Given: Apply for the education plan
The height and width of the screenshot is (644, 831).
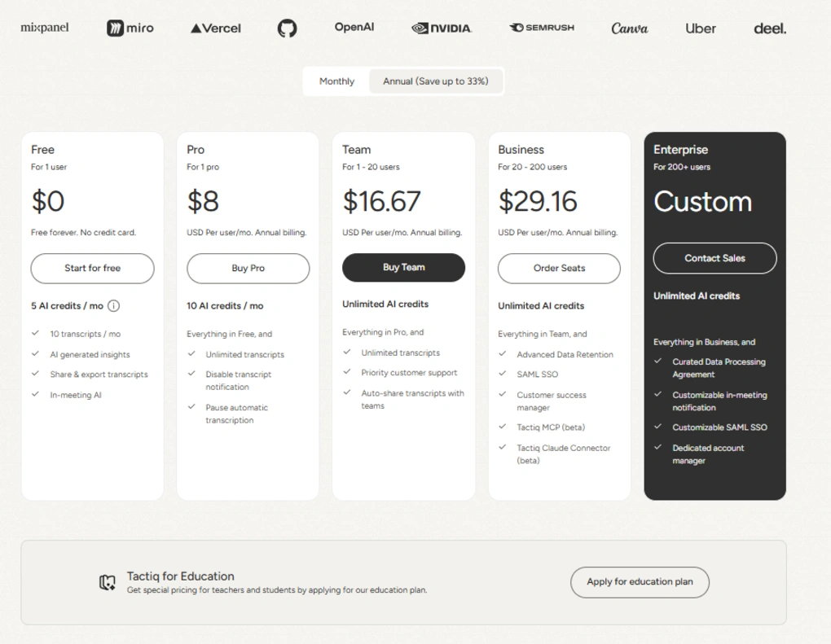Looking at the screenshot, I should (x=640, y=581).
